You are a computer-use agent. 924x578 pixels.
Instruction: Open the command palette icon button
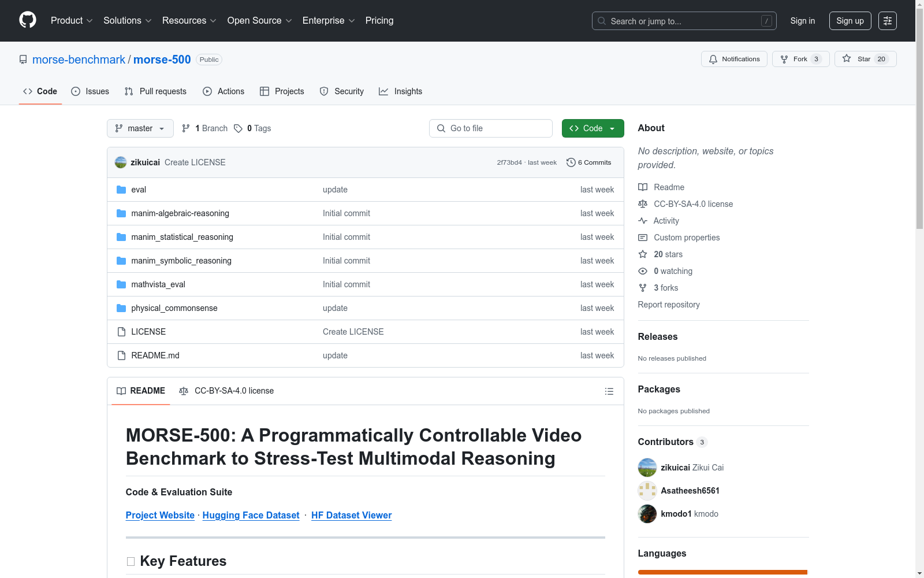coord(888,21)
